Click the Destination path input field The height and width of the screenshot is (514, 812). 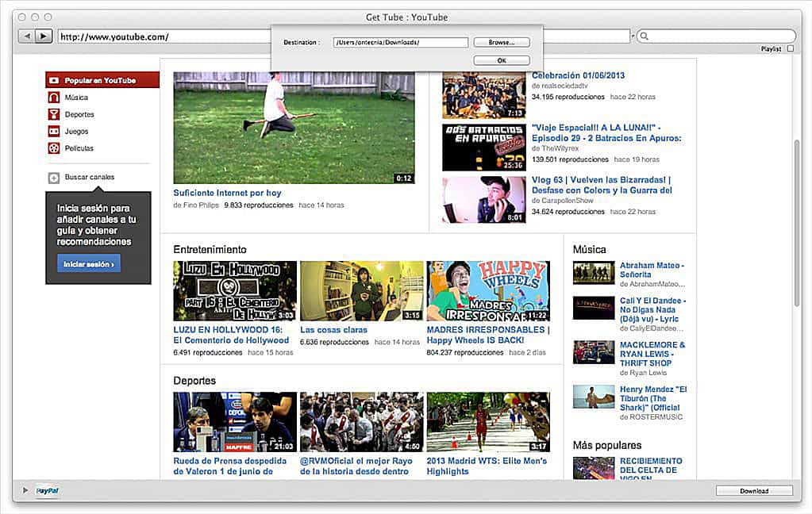coord(400,43)
